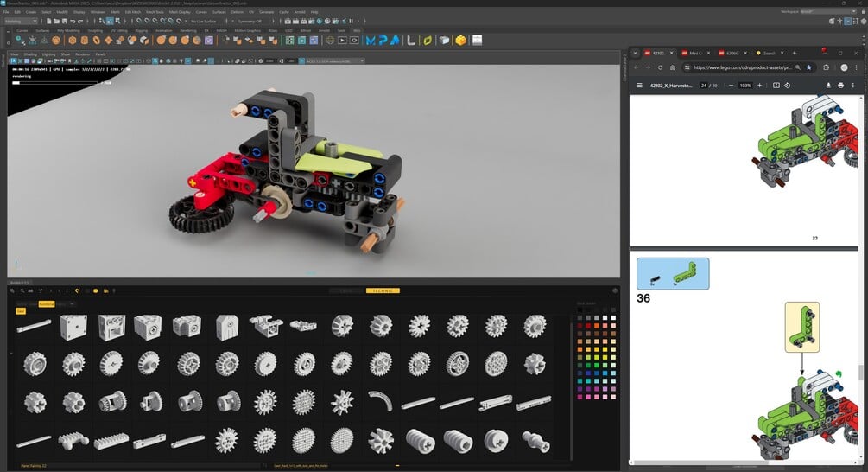Click the eye-shaped IPR render shelf icon

click(x=354, y=41)
